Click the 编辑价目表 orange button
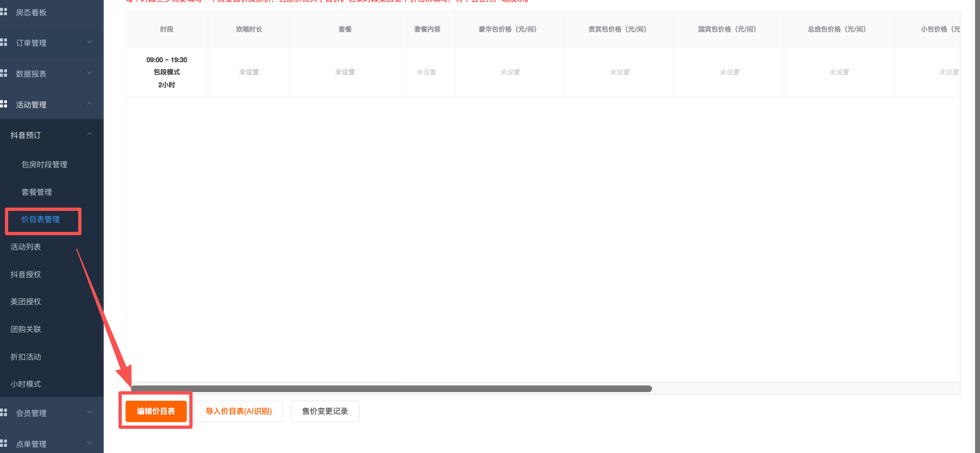The height and width of the screenshot is (453, 980). 156,411
